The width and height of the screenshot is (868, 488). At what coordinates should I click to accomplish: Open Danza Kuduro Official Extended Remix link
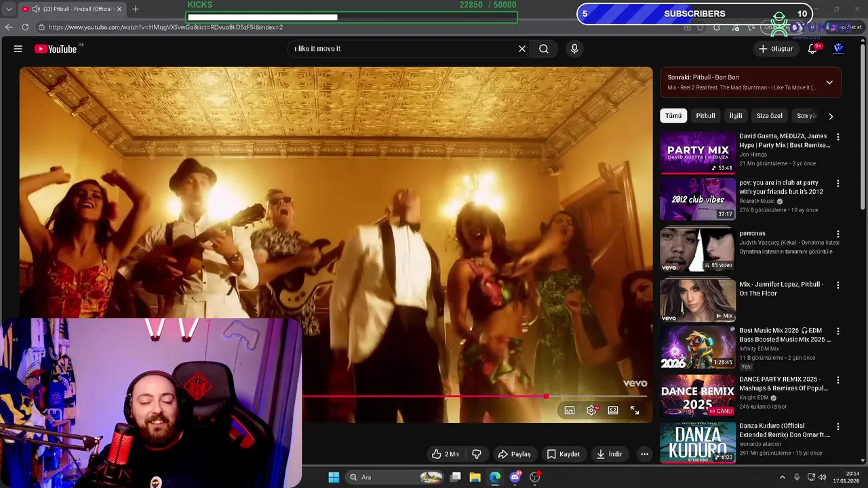coord(785,430)
